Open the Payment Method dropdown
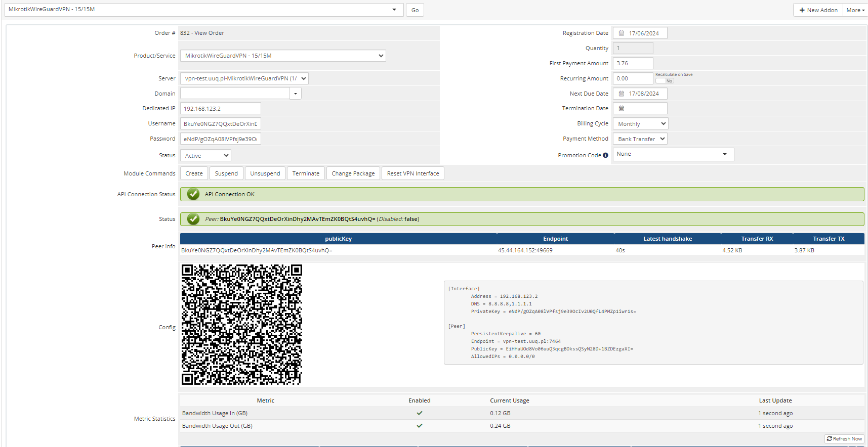868x447 pixels. pos(640,139)
